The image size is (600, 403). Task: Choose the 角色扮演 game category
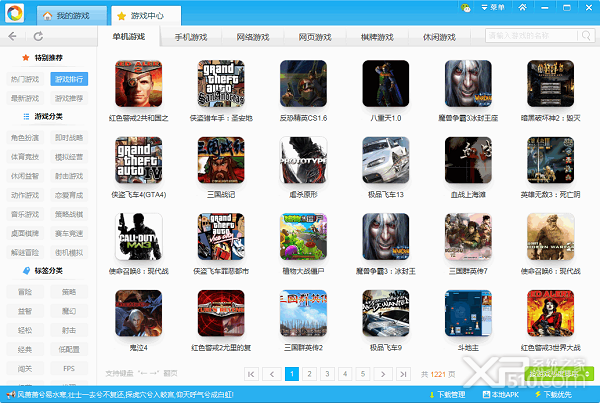(x=25, y=138)
